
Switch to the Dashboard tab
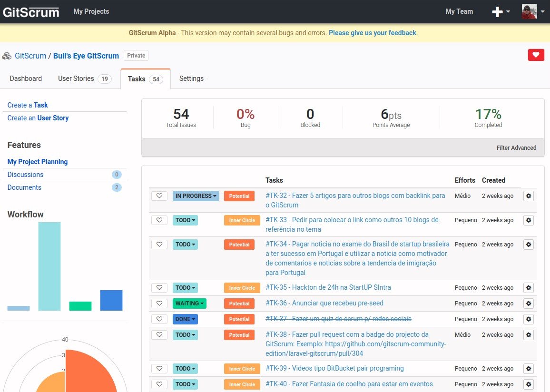[x=26, y=78]
